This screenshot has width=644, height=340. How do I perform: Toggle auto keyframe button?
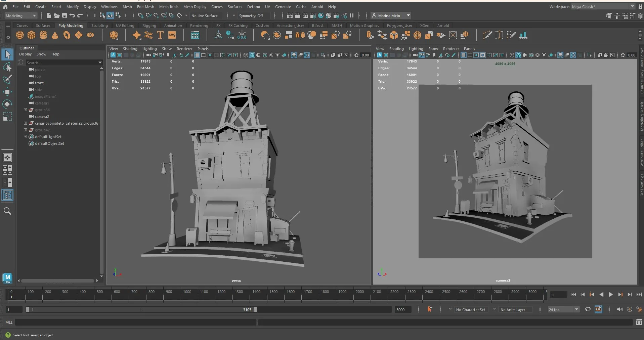click(430, 309)
